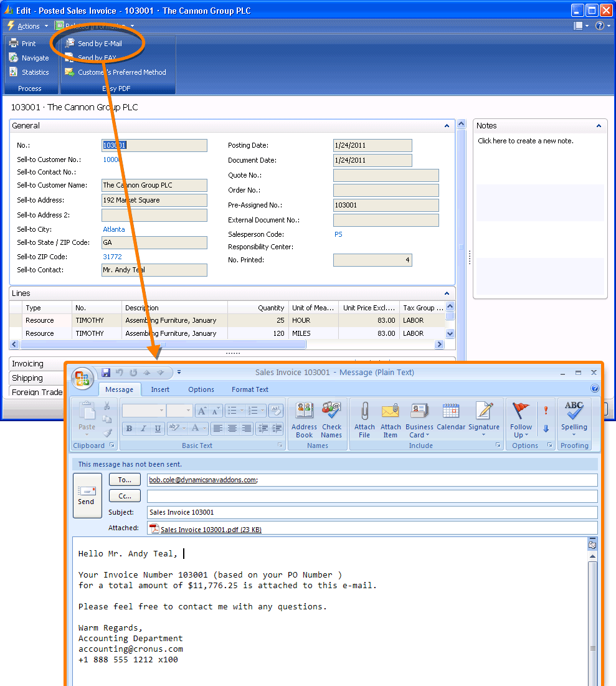Click the Print icon in Process group
Screen dimensions: 616x686
14,44
